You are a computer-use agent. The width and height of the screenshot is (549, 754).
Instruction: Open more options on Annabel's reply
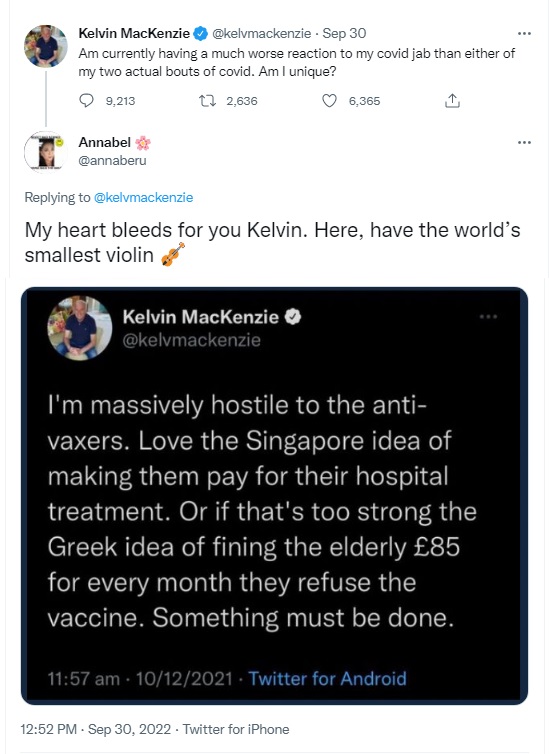524,142
